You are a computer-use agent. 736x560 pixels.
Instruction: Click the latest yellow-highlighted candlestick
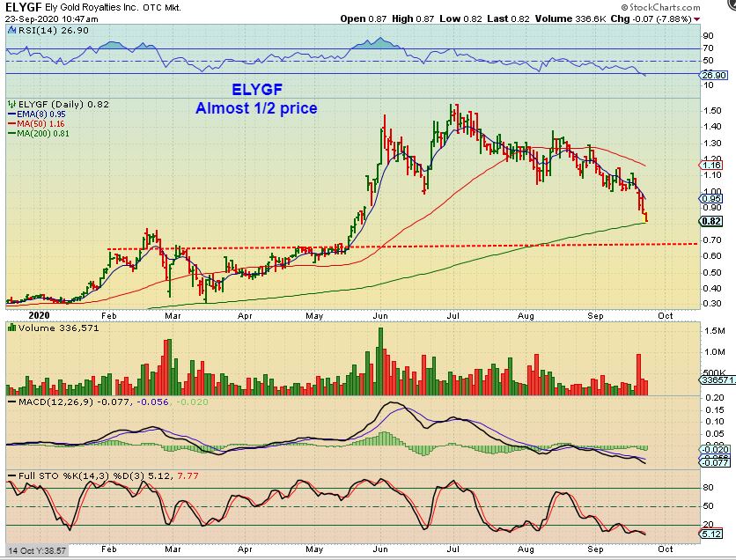[647, 217]
